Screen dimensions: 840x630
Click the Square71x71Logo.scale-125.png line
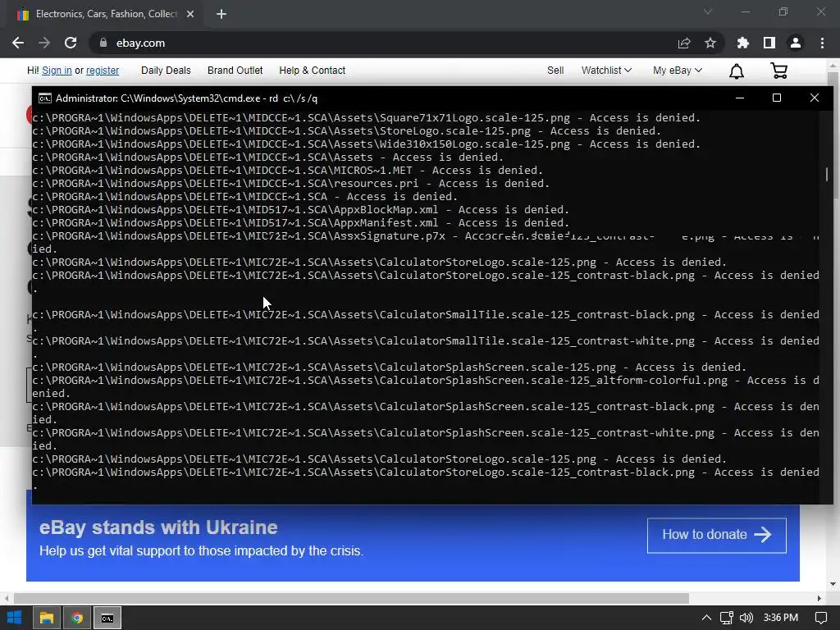coord(367,118)
